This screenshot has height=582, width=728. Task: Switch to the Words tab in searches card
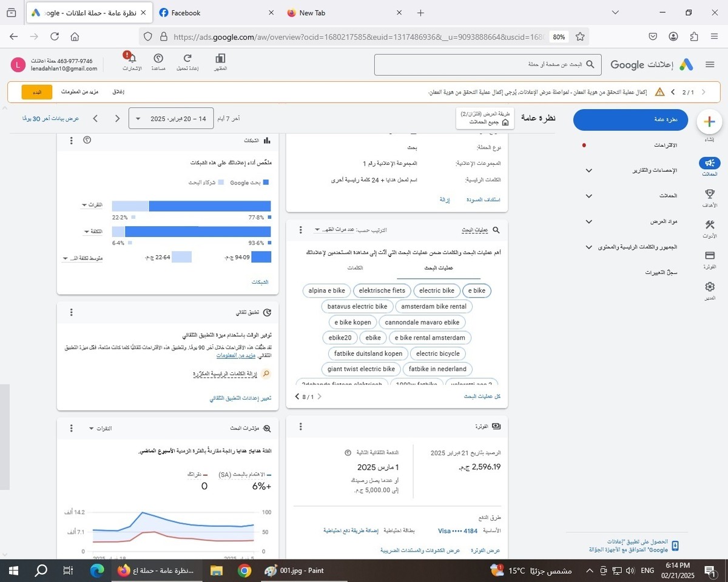click(x=355, y=268)
